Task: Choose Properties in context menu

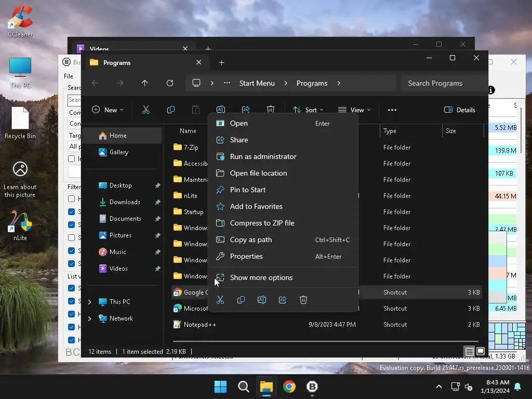Action: [283, 257]
